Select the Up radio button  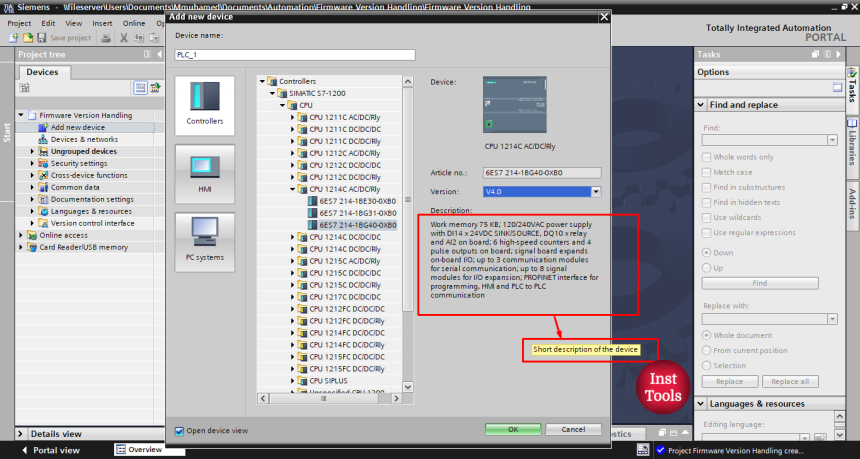(706, 268)
